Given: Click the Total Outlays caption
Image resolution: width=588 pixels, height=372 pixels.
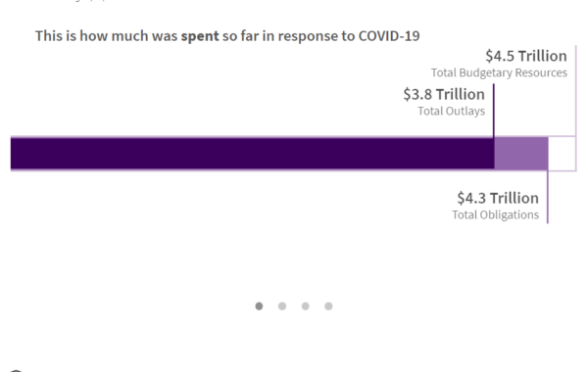Looking at the screenshot, I should (x=452, y=112).
